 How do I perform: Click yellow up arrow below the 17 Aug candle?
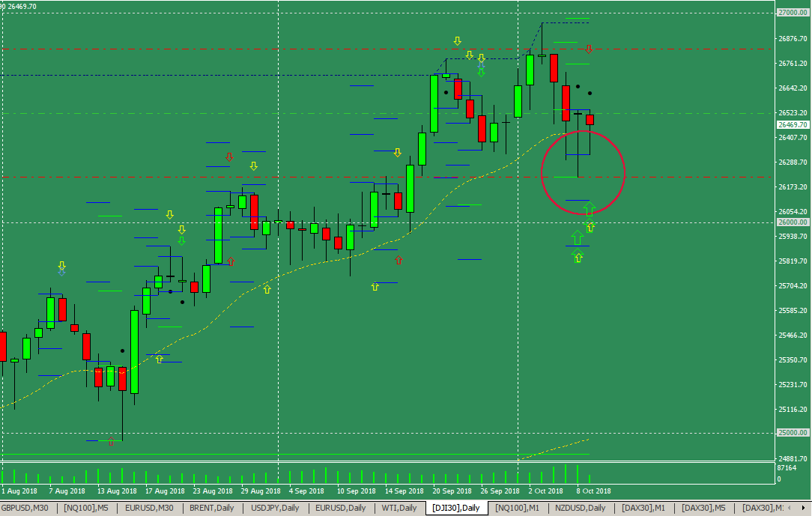[x=159, y=359]
